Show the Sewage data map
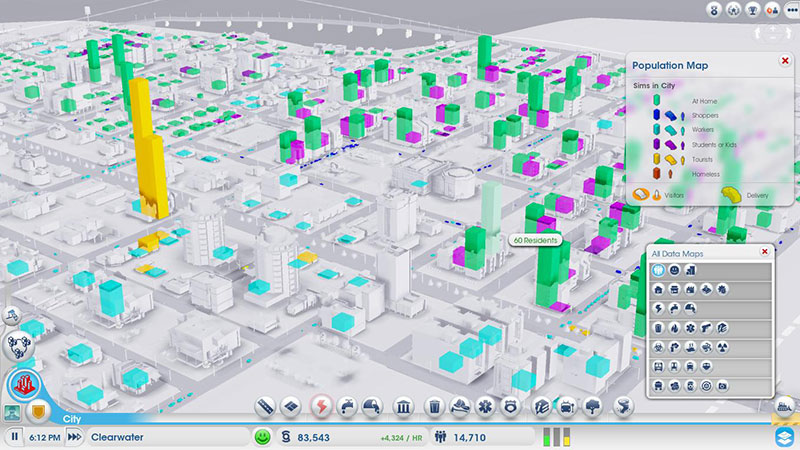Image resolution: width=800 pixels, height=450 pixels. tap(690, 309)
